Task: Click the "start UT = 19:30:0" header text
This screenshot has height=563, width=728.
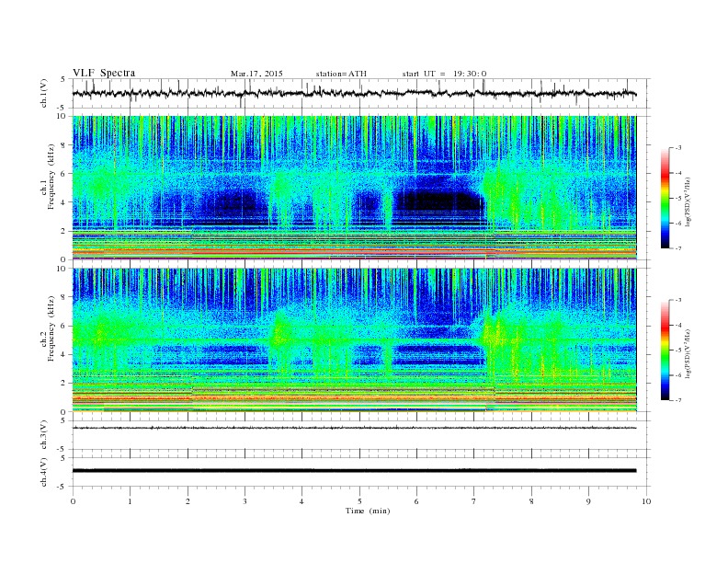Action: click(444, 74)
